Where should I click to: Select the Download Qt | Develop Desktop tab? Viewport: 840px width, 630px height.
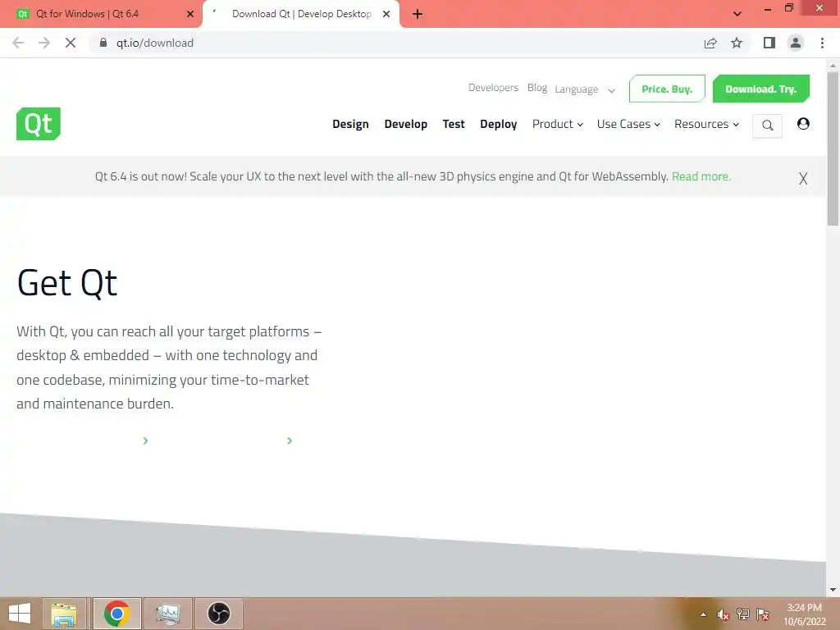click(301, 14)
